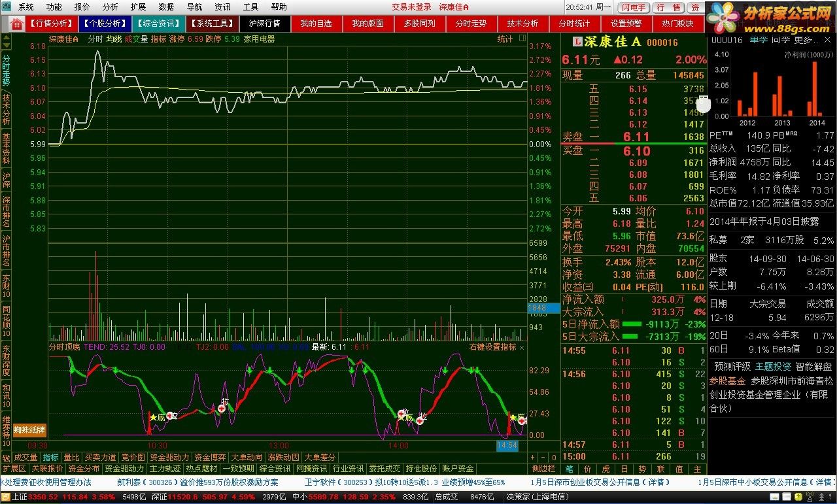Switch to 量比 indicator tab
Image resolution: width=837 pixels, height=504 pixels.
pos(71,458)
